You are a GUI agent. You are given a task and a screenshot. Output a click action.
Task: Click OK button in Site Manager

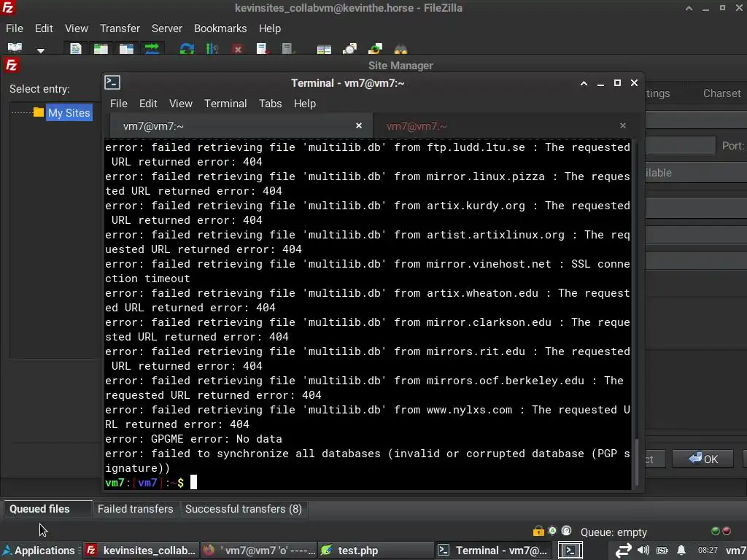703,459
